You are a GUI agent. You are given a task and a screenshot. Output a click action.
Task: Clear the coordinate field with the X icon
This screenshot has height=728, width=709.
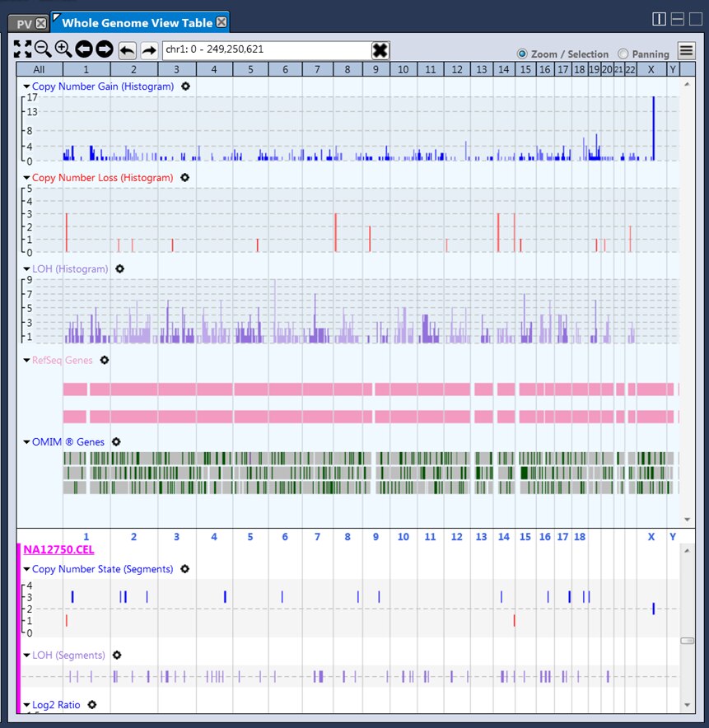tap(380, 51)
